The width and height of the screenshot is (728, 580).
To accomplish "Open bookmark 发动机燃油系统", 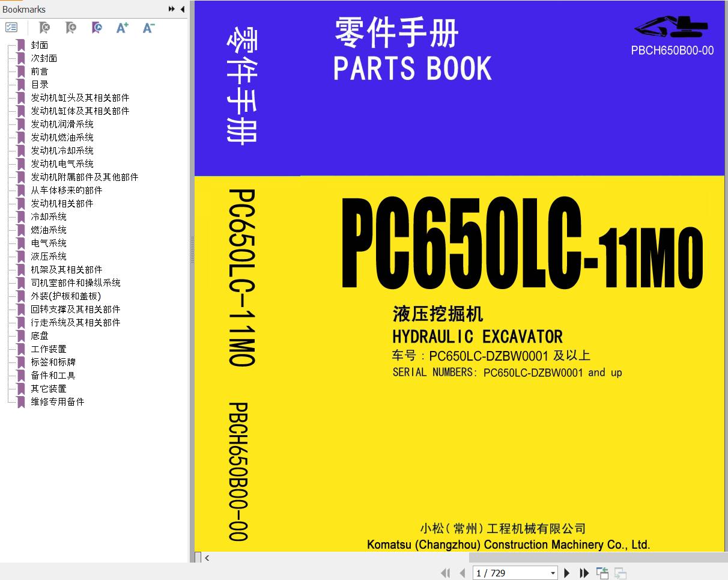I will coord(62,138).
